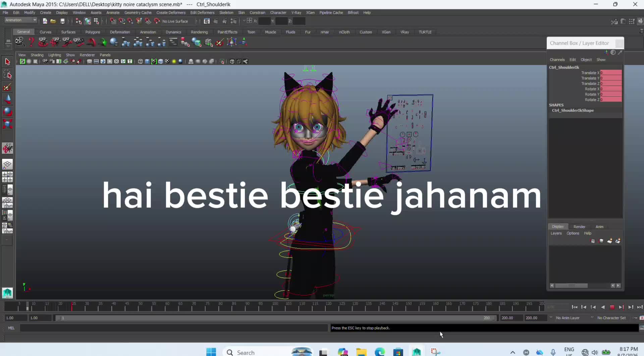Open Windows Start menu
This screenshot has width=644, height=356.
point(211,352)
